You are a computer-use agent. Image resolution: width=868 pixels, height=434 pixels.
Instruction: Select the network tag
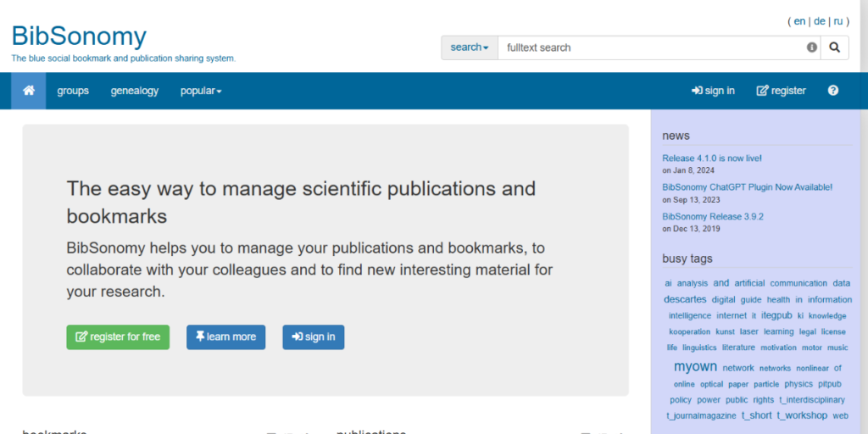click(x=738, y=368)
